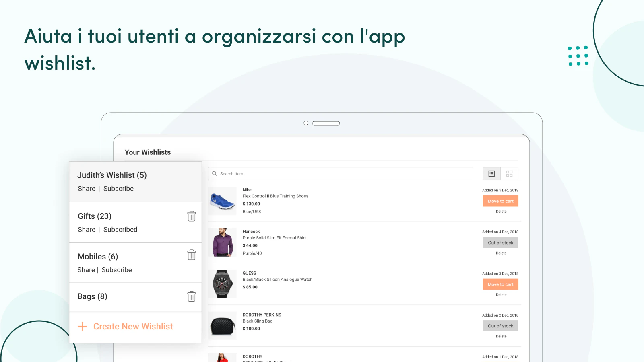Image resolution: width=644 pixels, height=362 pixels.
Task: Open the black watch thumbnail
Action: point(222,284)
